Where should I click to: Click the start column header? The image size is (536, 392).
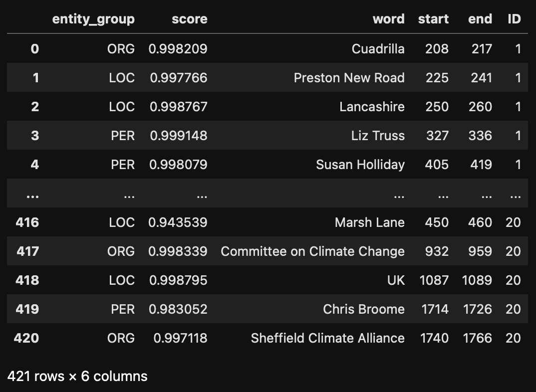[x=433, y=19]
